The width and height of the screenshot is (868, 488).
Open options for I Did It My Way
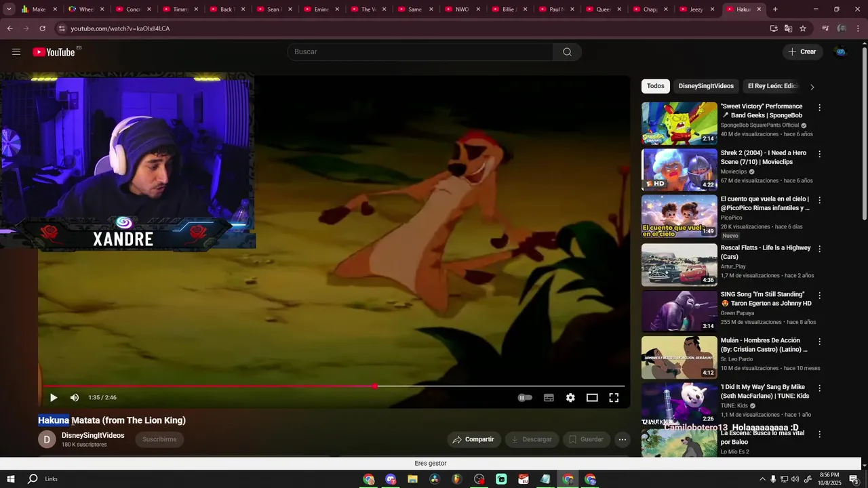point(819,388)
